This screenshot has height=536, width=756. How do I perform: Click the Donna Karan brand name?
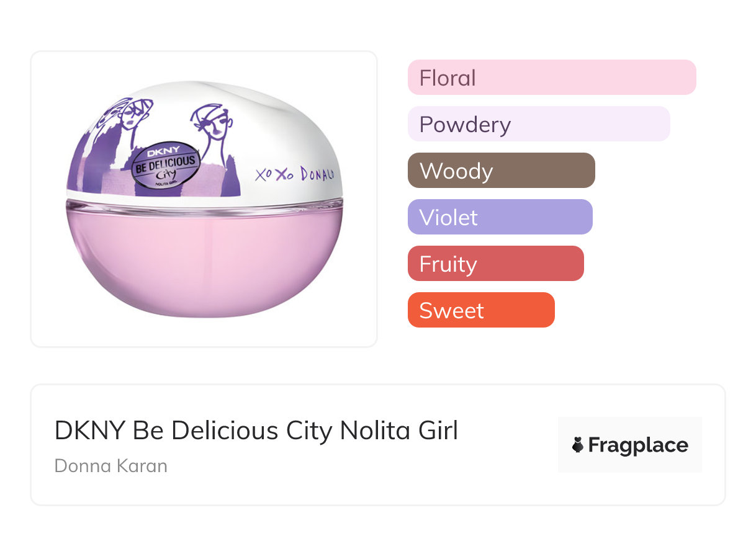(x=111, y=466)
